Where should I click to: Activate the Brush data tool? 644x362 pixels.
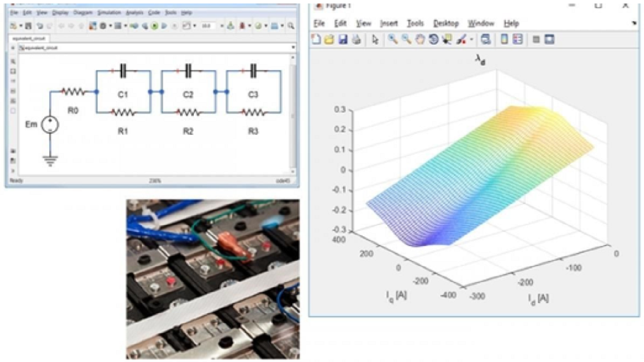(461, 39)
